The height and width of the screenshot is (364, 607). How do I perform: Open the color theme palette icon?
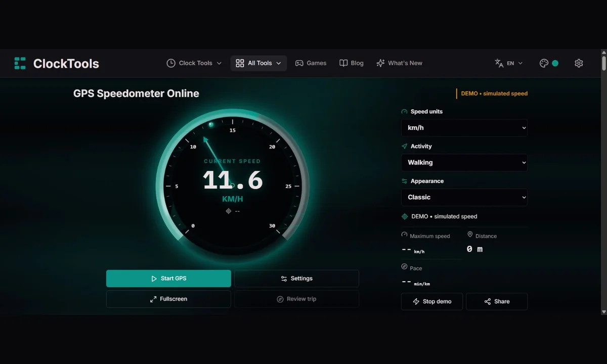(x=544, y=63)
